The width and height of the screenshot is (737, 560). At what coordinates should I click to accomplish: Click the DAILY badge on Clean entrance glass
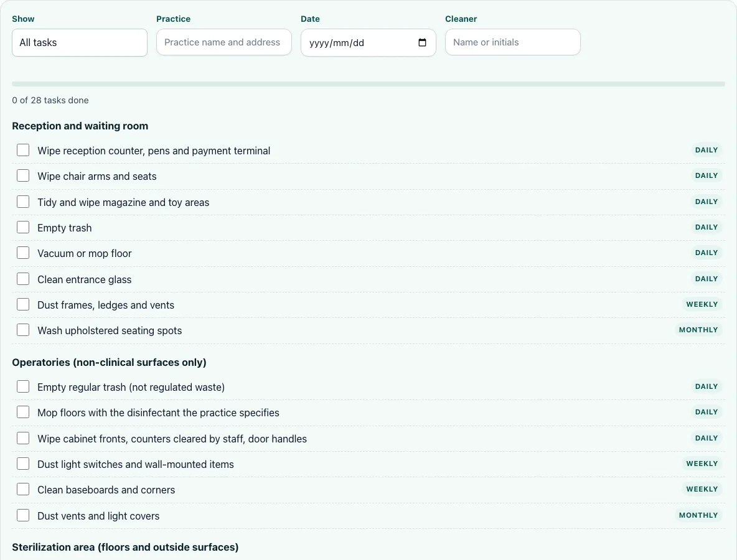point(706,279)
